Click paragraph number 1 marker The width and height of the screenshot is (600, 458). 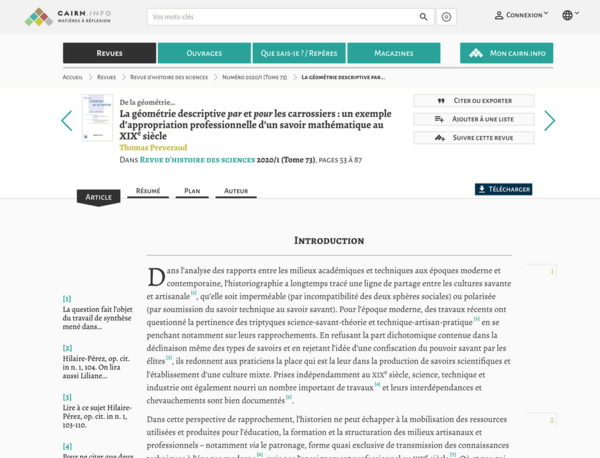(552, 272)
